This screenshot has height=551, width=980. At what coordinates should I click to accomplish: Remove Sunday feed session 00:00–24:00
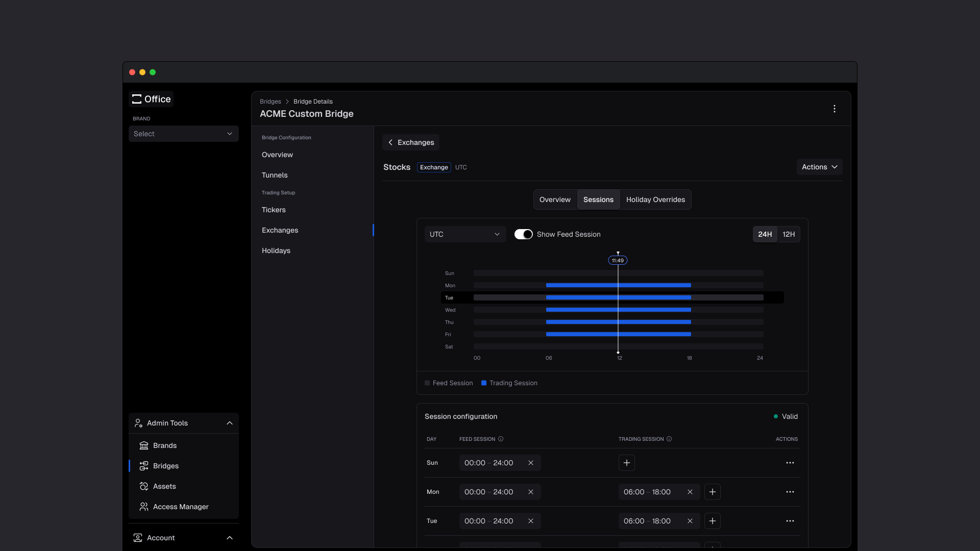(x=531, y=463)
